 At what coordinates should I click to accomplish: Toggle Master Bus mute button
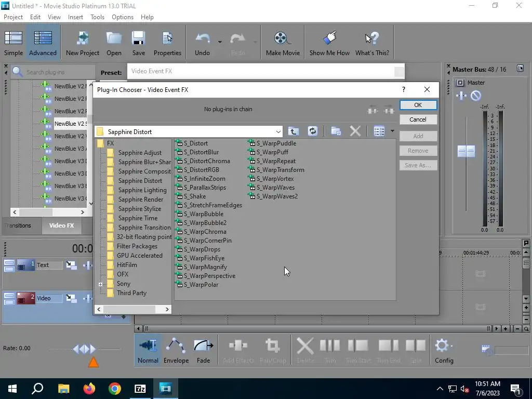[476, 96]
